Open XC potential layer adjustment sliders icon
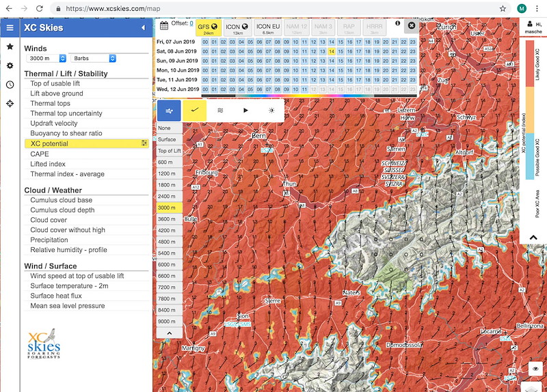 tap(144, 143)
